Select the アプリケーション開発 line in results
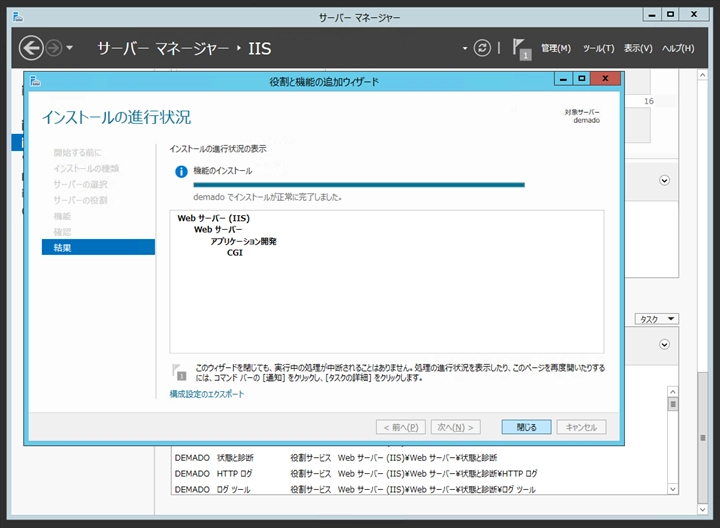720x528 pixels. point(243,242)
